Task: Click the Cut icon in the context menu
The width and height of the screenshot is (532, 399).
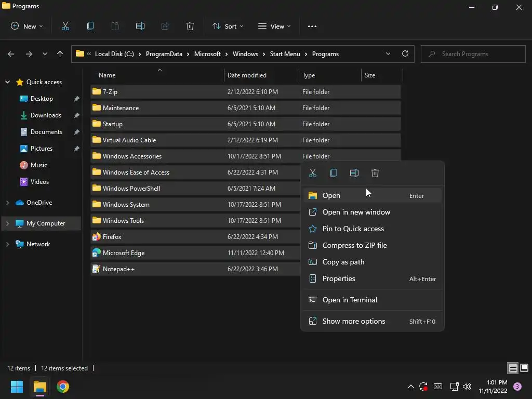Action: pyautogui.click(x=312, y=173)
